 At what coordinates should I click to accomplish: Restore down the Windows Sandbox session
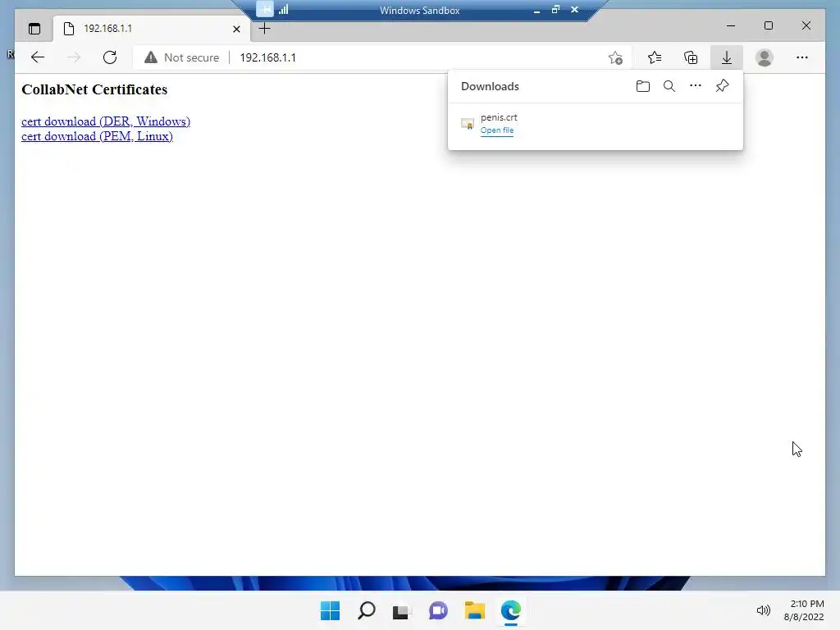[x=555, y=9]
